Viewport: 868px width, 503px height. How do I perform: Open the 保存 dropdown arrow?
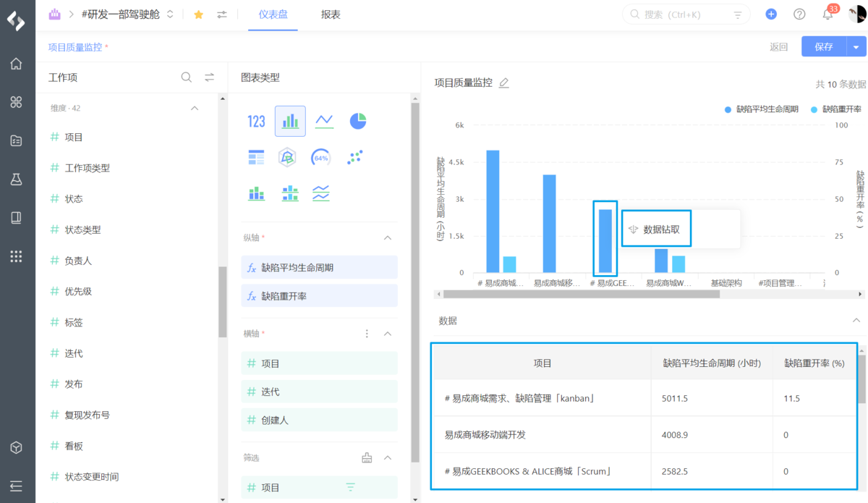pyautogui.click(x=856, y=47)
